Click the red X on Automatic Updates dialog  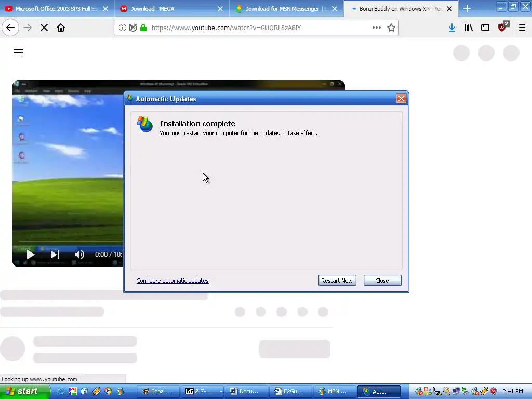coord(401,98)
